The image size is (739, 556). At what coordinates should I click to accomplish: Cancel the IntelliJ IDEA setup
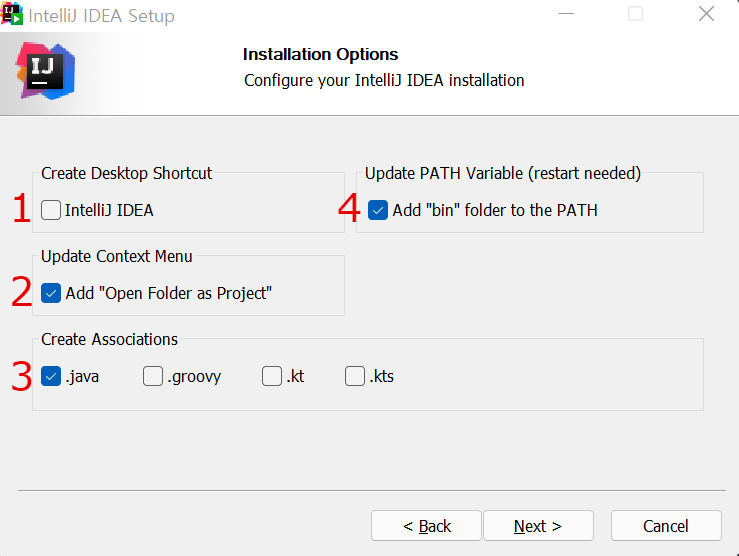click(666, 526)
